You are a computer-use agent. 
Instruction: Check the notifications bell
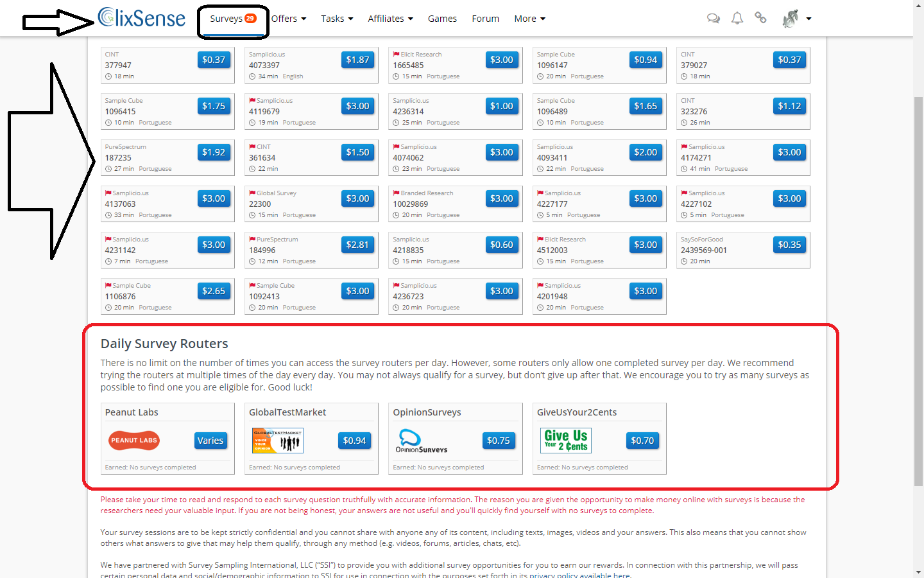coord(737,18)
